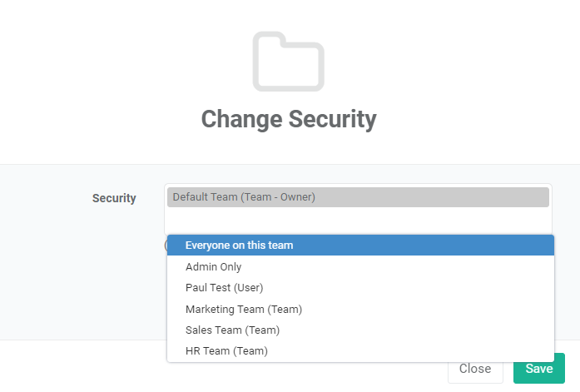The height and width of the screenshot is (392, 580).
Task: Click the word Owner in the selected tag
Action: click(296, 197)
